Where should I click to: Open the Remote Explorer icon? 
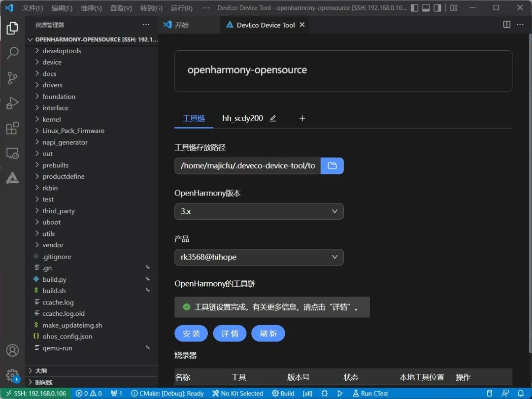(x=12, y=153)
